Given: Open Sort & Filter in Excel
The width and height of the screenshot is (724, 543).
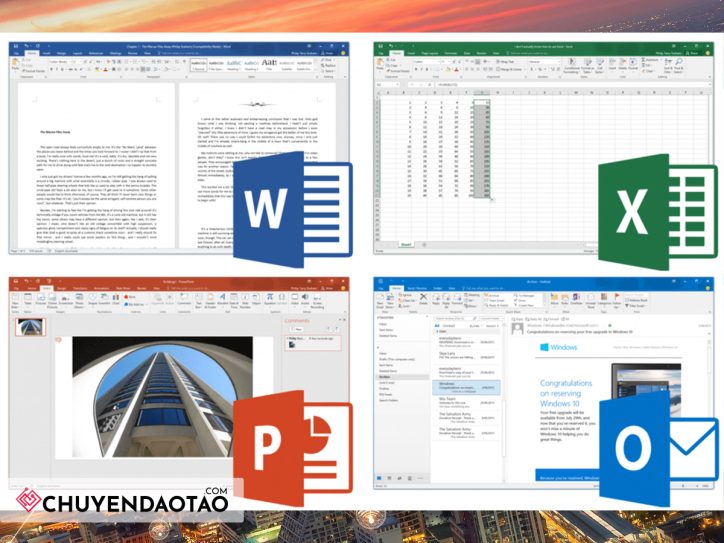Looking at the screenshot, I should [x=668, y=66].
